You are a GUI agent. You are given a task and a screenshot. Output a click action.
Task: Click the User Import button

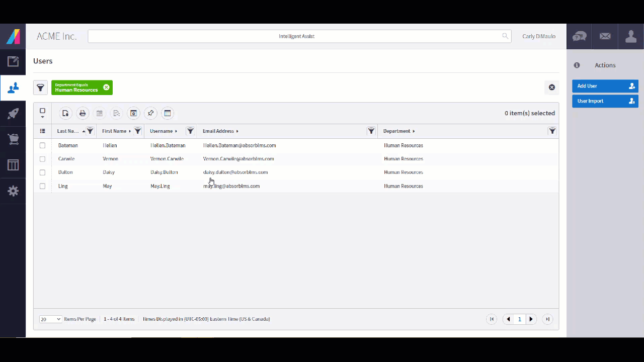(x=605, y=101)
